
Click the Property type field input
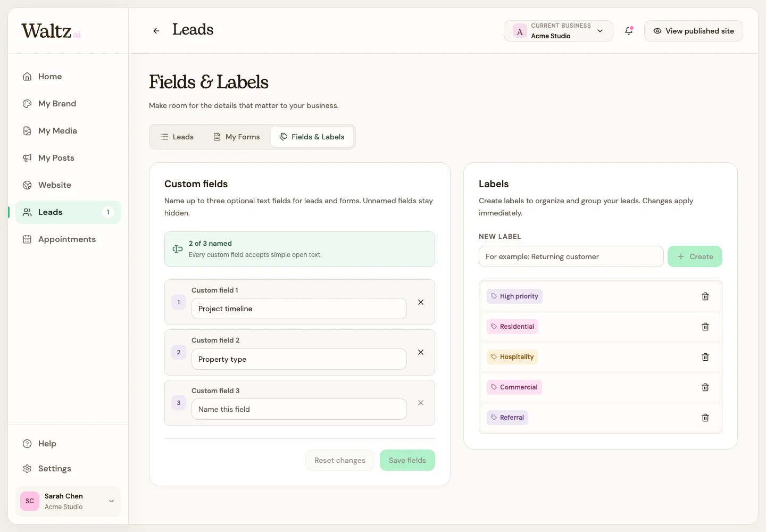coord(299,359)
